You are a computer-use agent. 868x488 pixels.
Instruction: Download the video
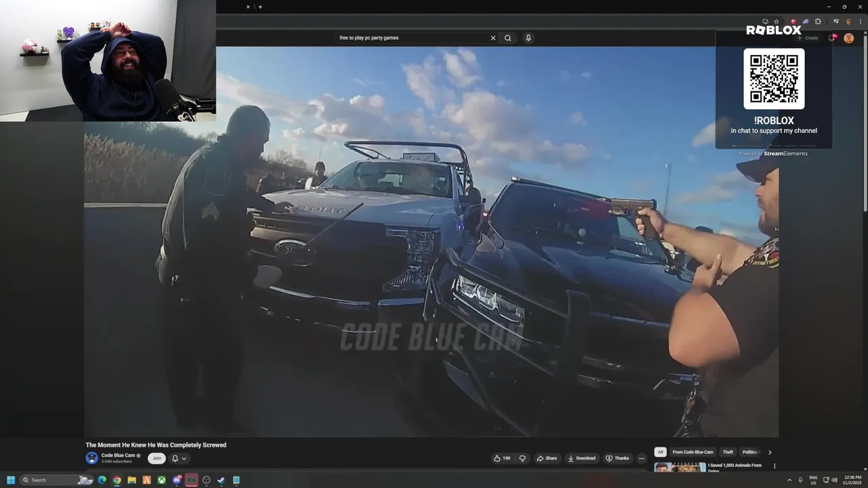(x=581, y=458)
